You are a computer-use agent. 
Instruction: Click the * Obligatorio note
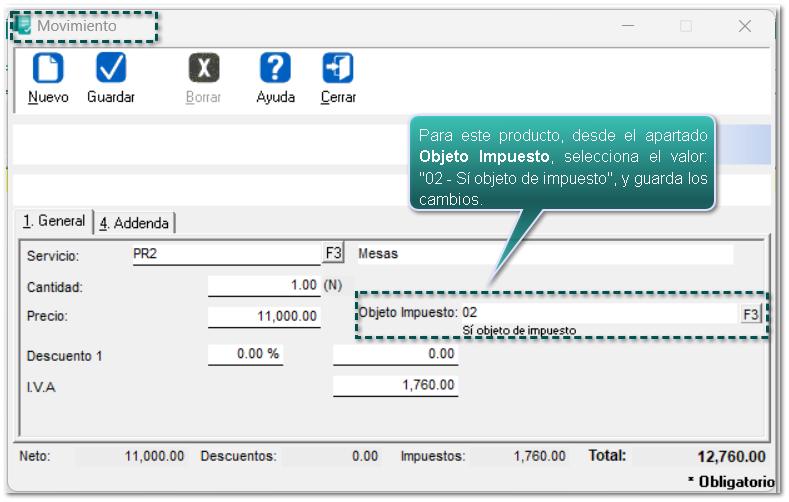(731, 482)
